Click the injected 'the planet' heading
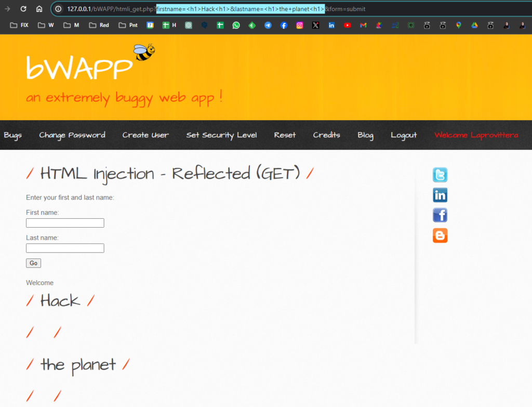The width and height of the screenshot is (532, 407). pyautogui.click(x=78, y=365)
